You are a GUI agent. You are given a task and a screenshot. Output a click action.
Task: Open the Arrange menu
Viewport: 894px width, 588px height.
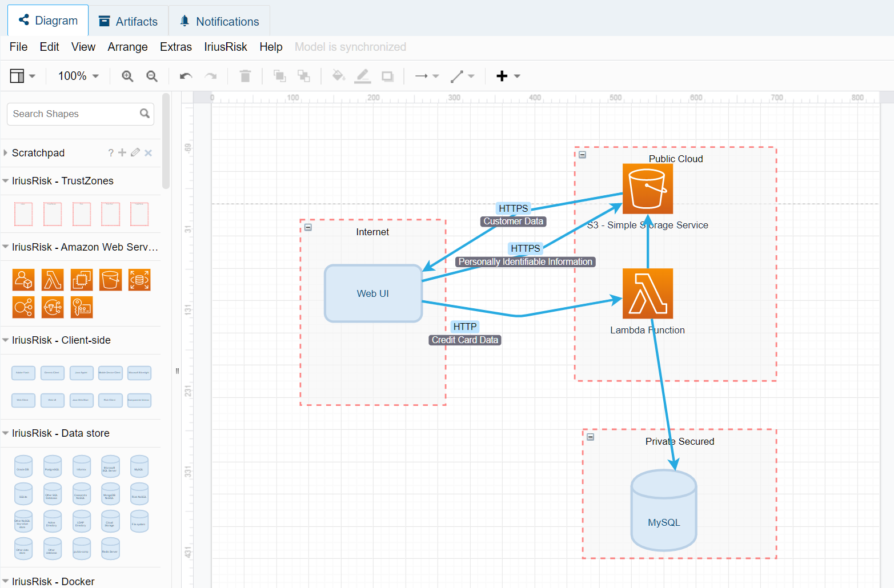[127, 47]
